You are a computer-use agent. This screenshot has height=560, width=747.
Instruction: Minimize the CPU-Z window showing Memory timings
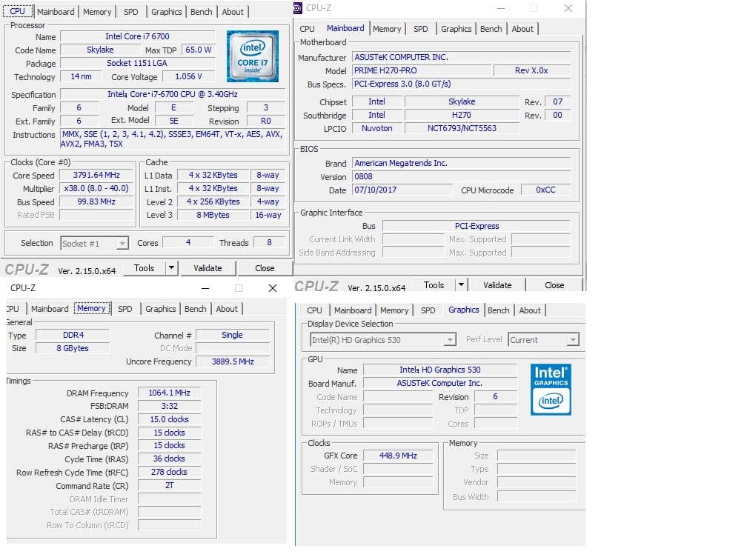tap(205, 288)
